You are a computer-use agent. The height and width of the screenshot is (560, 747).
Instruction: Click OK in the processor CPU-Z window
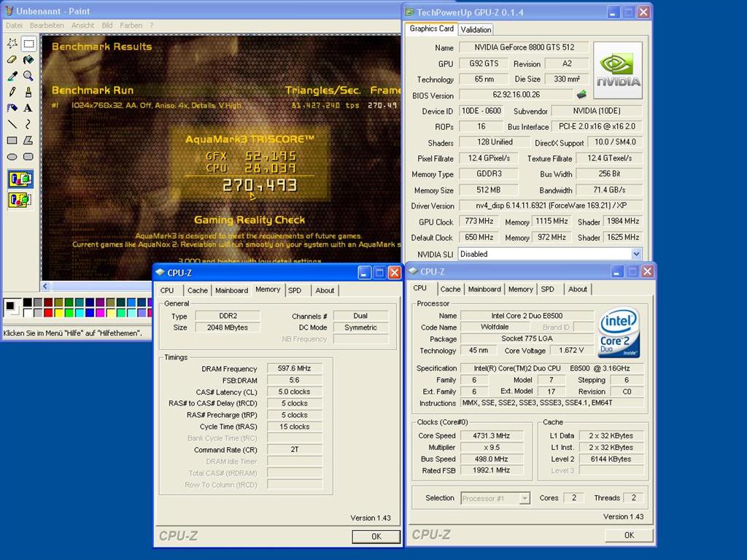(629, 535)
